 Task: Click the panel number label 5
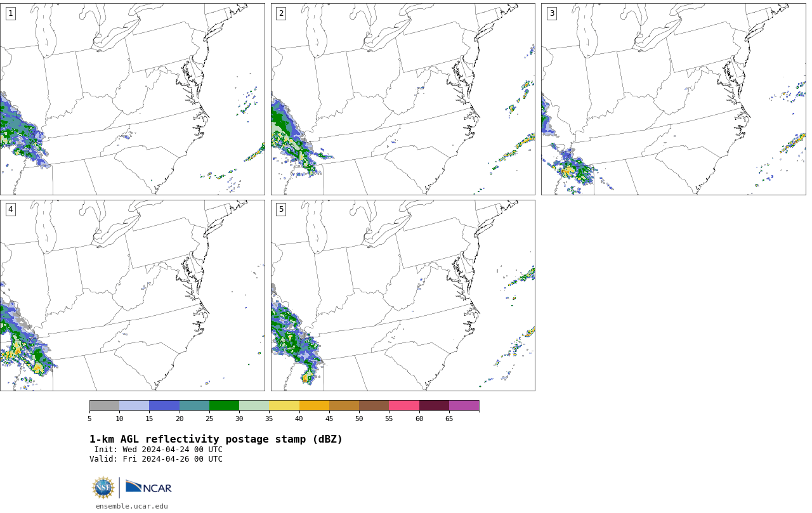tap(281, 209)
